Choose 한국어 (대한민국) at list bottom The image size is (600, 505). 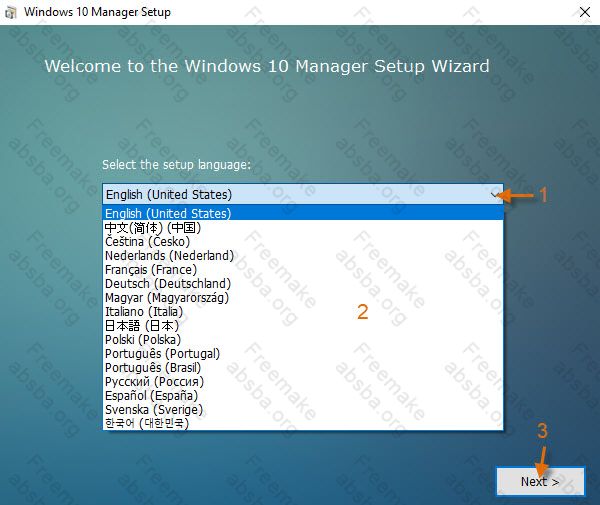[303, 423]
